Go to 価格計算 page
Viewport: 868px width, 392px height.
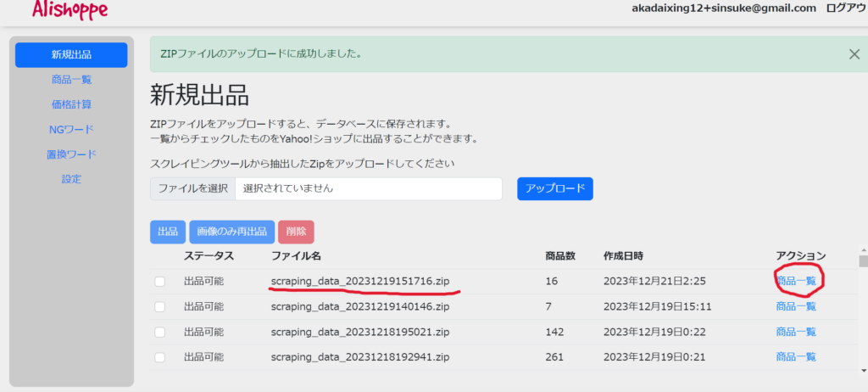pos(71,104)
